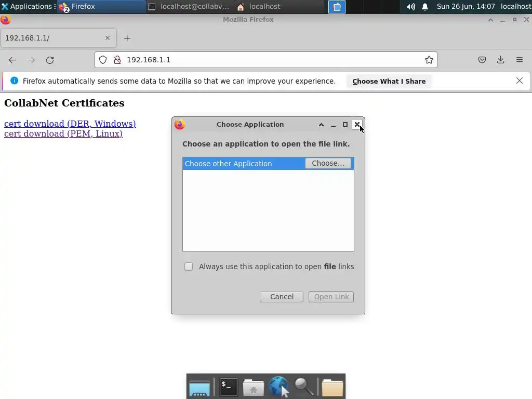532x399 pixels.
Task: Minimize the Choose Application dialog
Action: [333, 125]
